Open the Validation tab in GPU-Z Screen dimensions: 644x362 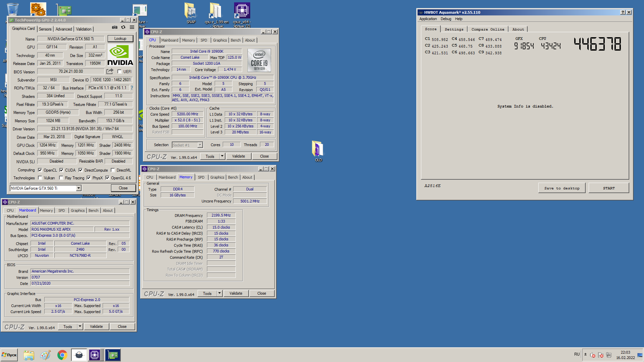[x=84, y=29]
